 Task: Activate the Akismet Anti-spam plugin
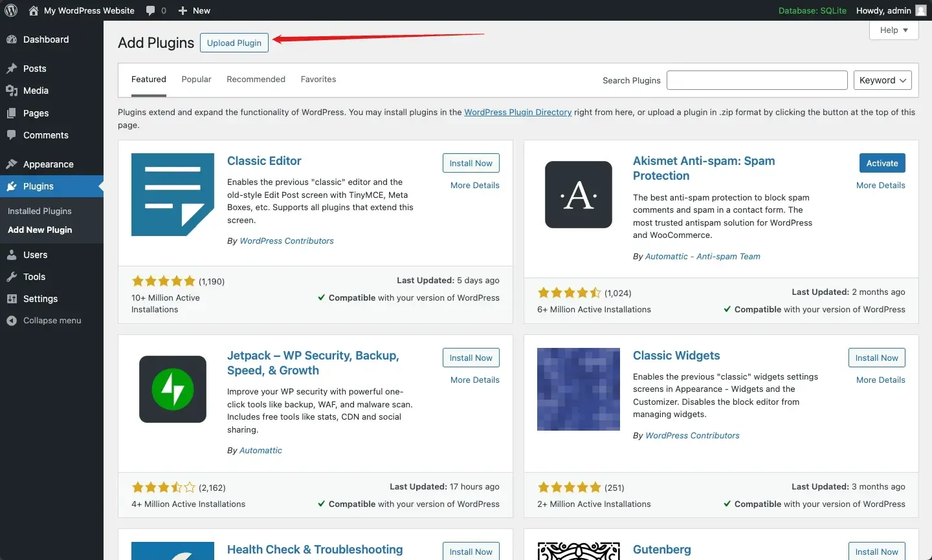coord(882,163)
